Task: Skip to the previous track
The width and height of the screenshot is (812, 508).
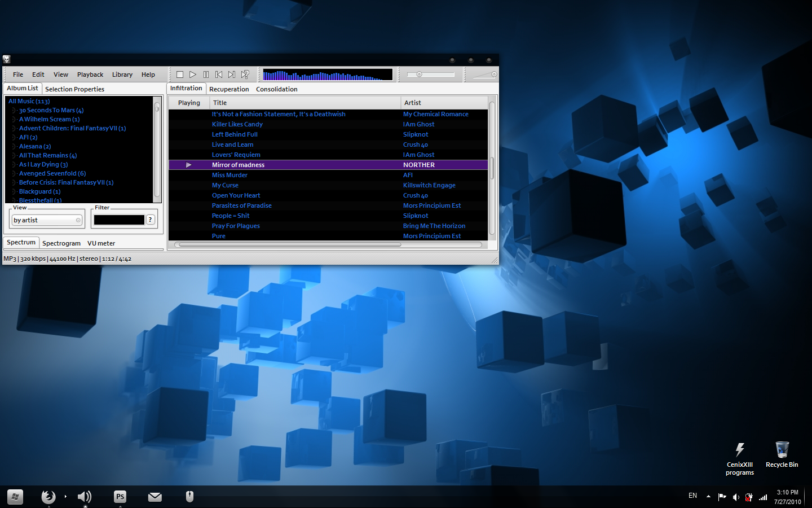Action: (219, 75)
